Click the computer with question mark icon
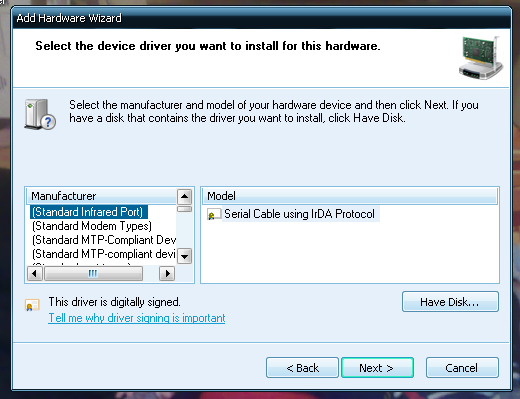This screenshot has height=399, width=520. click(x=40, y=114)
